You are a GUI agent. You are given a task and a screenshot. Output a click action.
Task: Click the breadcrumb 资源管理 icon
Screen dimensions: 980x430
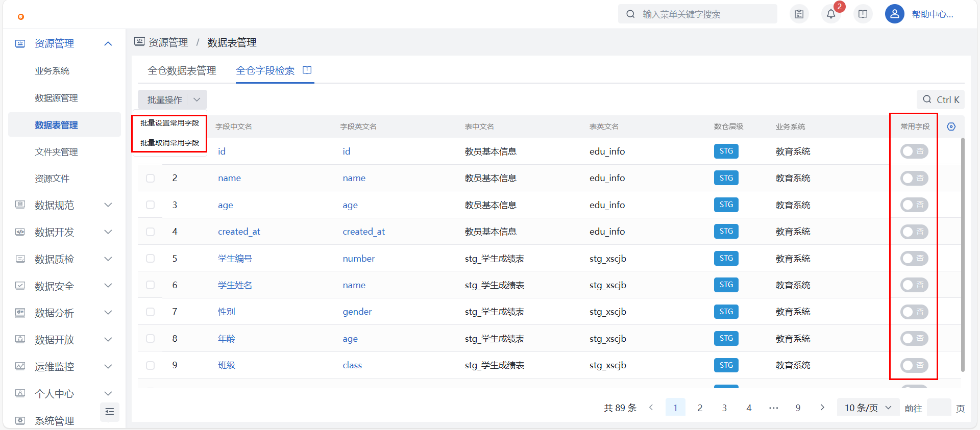pyautogui.click(x=139, y=42)
